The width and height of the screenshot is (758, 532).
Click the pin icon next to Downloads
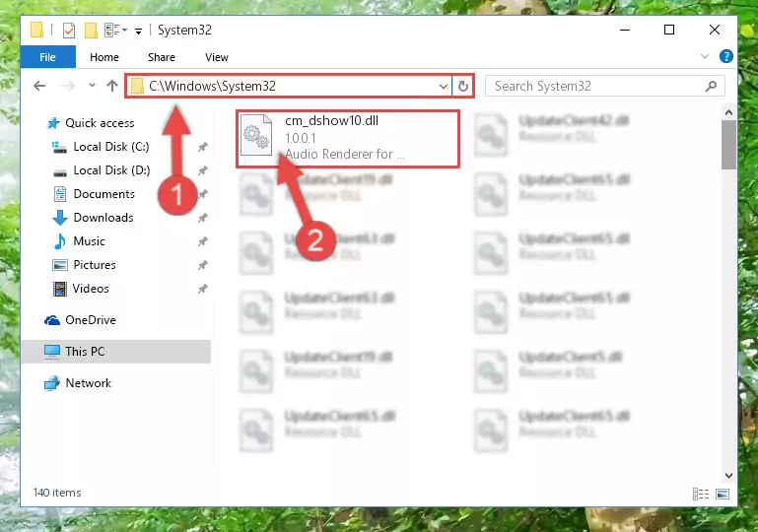202,218
